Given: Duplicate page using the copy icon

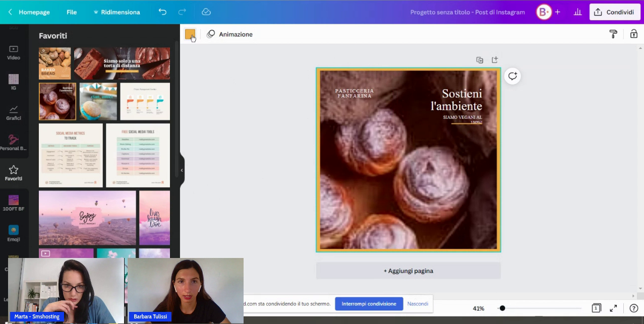Looking at the screenshot, I should (480, 60).
